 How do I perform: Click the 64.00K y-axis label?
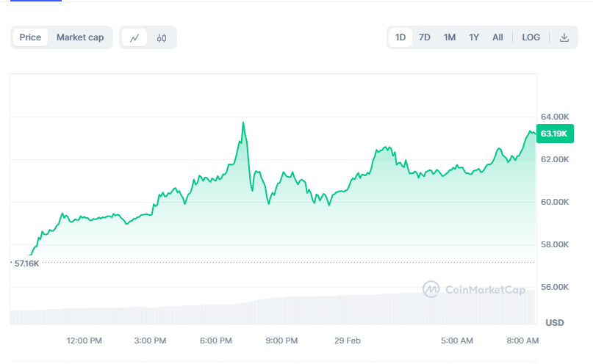click(555, 117)
